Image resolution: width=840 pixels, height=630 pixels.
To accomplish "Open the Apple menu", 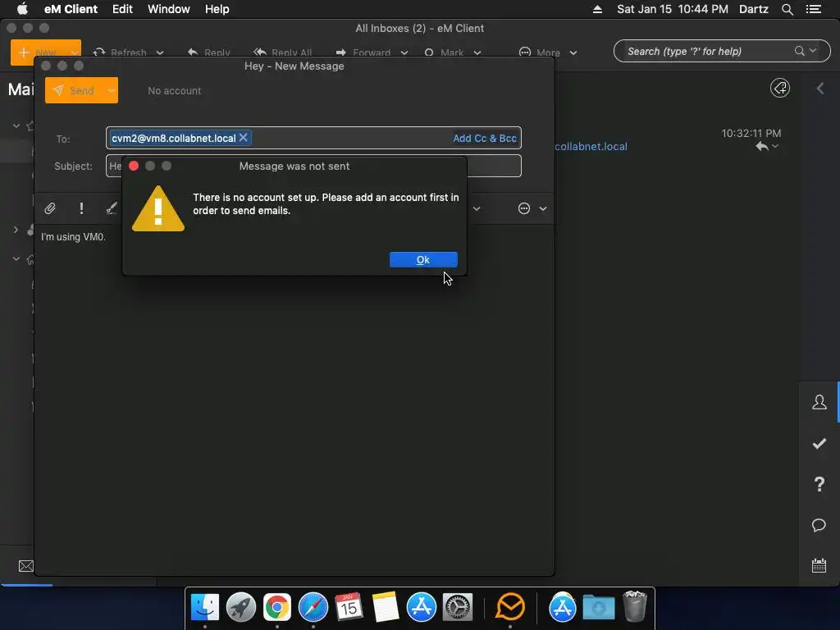I will click(x=22, y=9).
